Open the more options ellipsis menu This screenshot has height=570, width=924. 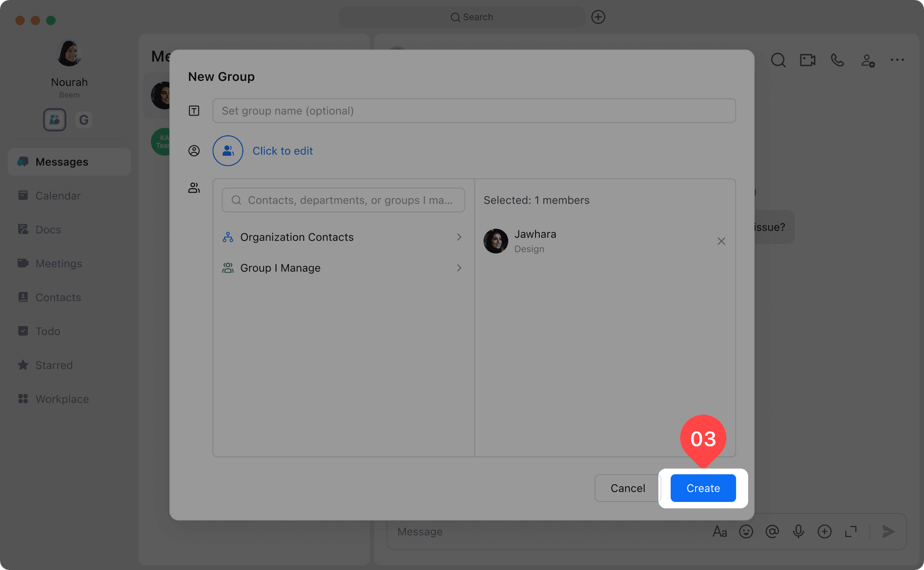tap(897, 60)
